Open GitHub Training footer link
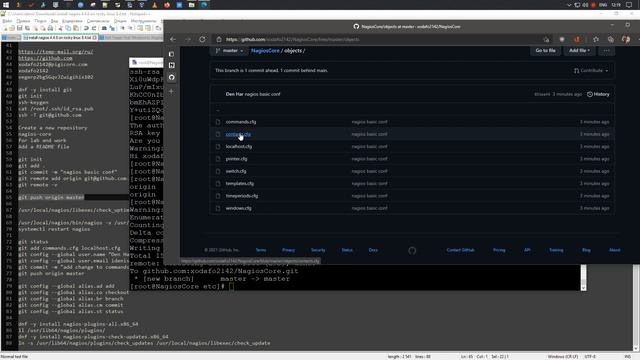 [x=556, y=250]
